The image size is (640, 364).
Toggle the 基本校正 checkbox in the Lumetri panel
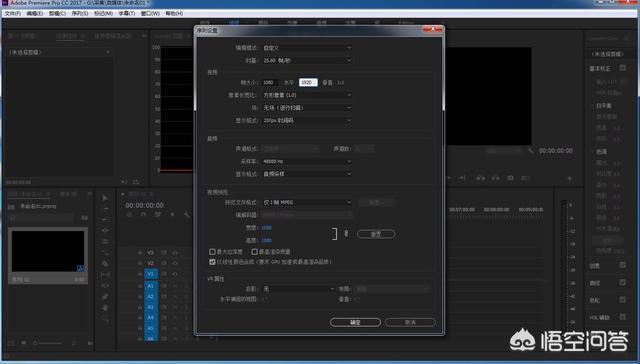coord(622,68)
